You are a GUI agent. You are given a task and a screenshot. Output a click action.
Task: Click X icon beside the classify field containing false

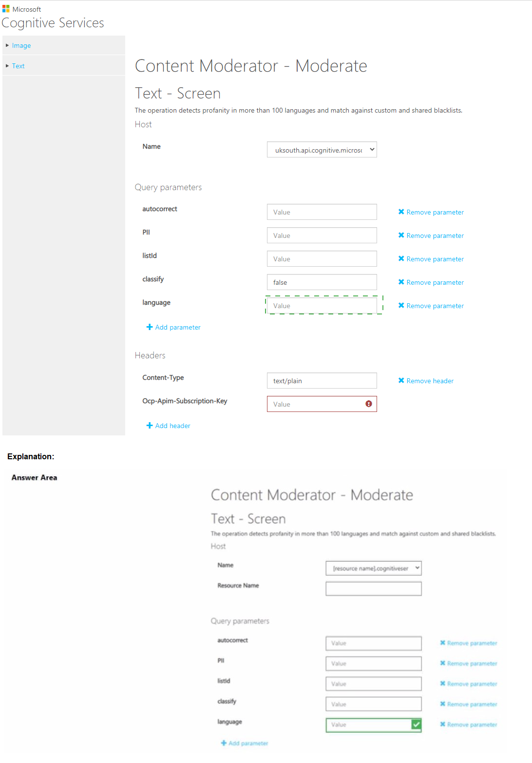401,282
